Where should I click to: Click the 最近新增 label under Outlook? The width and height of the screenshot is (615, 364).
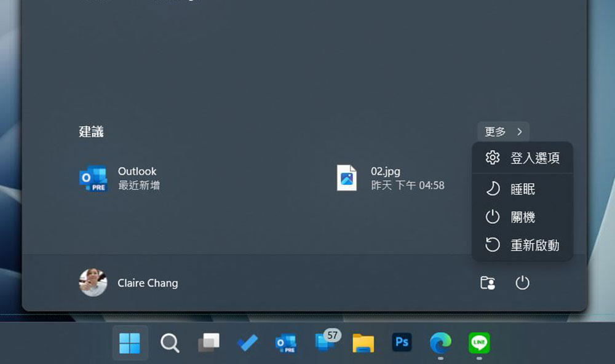coord(139,186)
